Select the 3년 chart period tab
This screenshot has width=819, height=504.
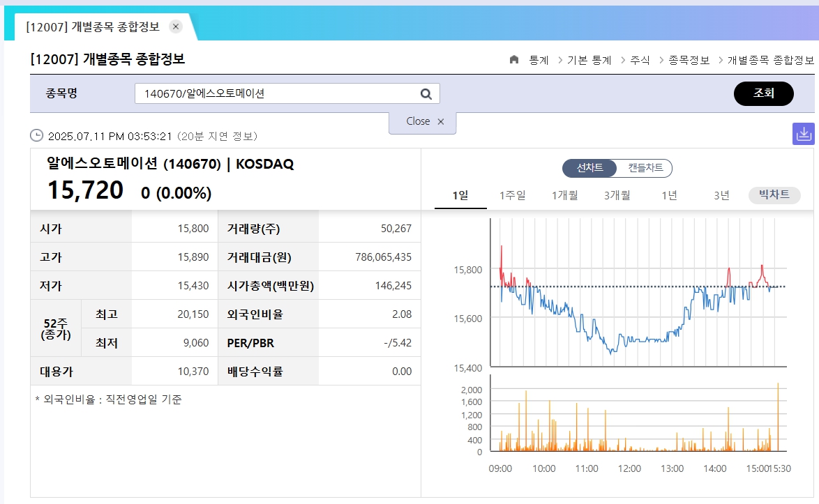pyautogui.click(x=721, y=195)
